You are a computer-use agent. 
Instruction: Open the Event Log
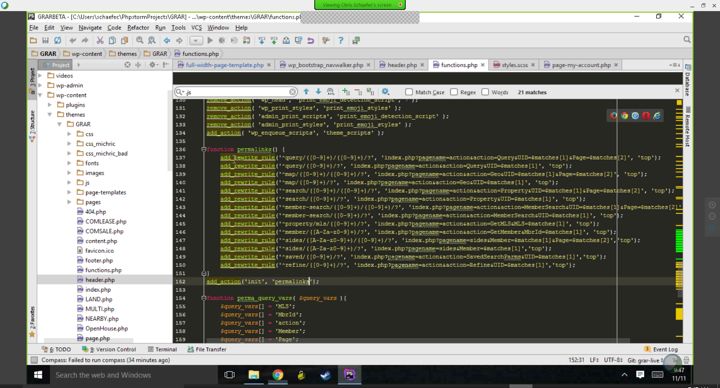pos(661,349)
